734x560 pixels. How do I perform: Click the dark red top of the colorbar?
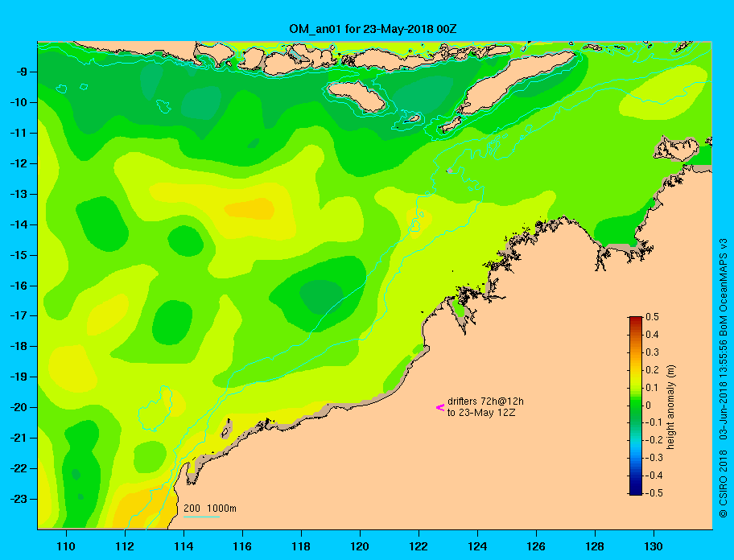click(x=635, y=319)
